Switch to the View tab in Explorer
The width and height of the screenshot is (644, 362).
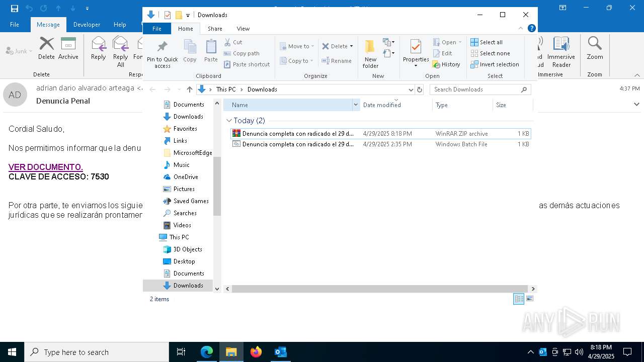coord(243,29)
